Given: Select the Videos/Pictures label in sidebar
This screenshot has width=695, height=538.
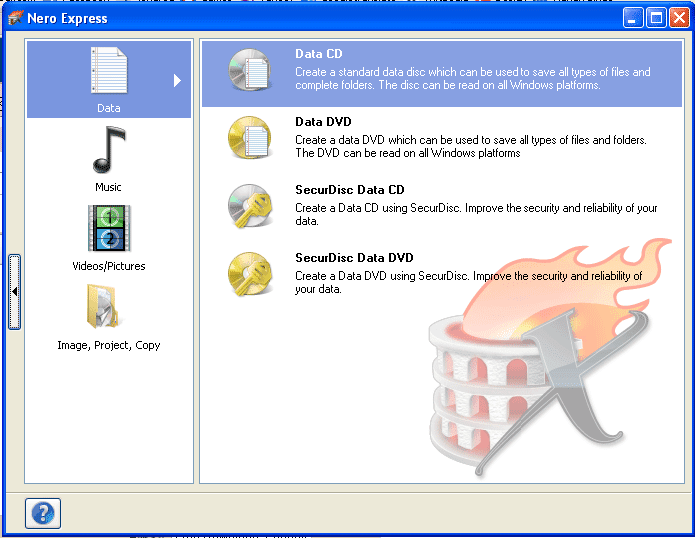Looking at the screenshot, I should click(109, 266).
